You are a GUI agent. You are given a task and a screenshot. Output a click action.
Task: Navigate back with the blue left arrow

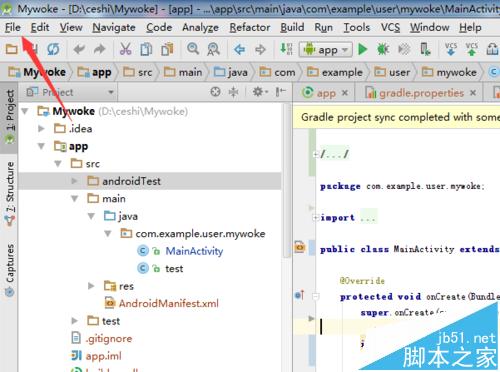click(239, 50)
